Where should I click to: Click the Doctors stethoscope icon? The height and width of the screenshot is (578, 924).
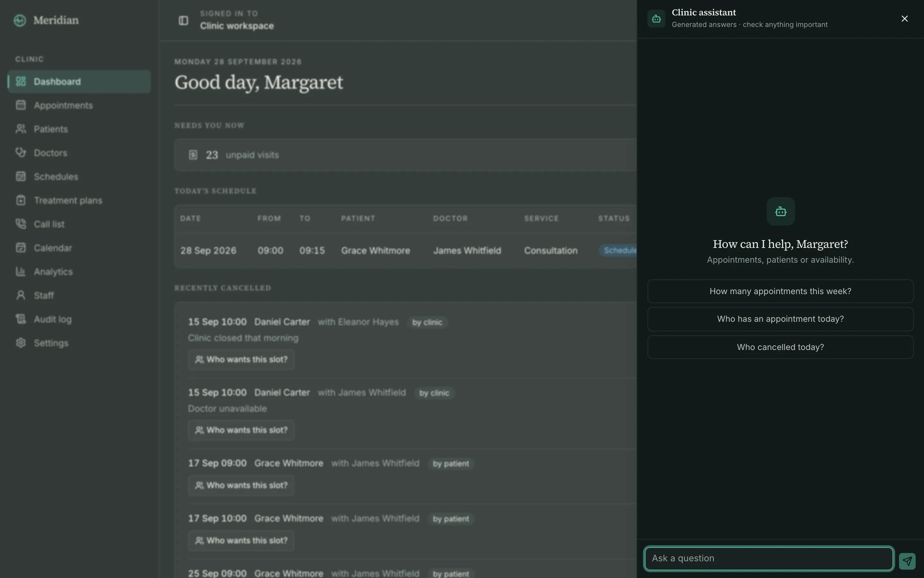click(x=21, y=153)
